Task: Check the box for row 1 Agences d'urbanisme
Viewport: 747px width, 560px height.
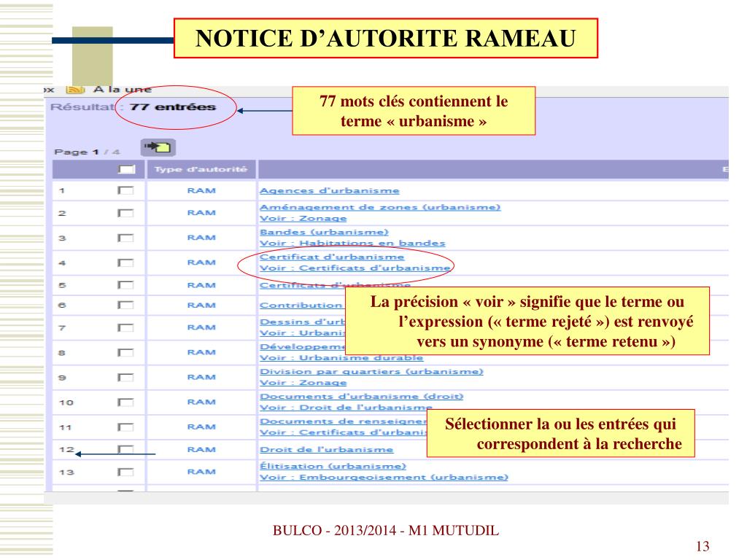Action: coord(125,190)
